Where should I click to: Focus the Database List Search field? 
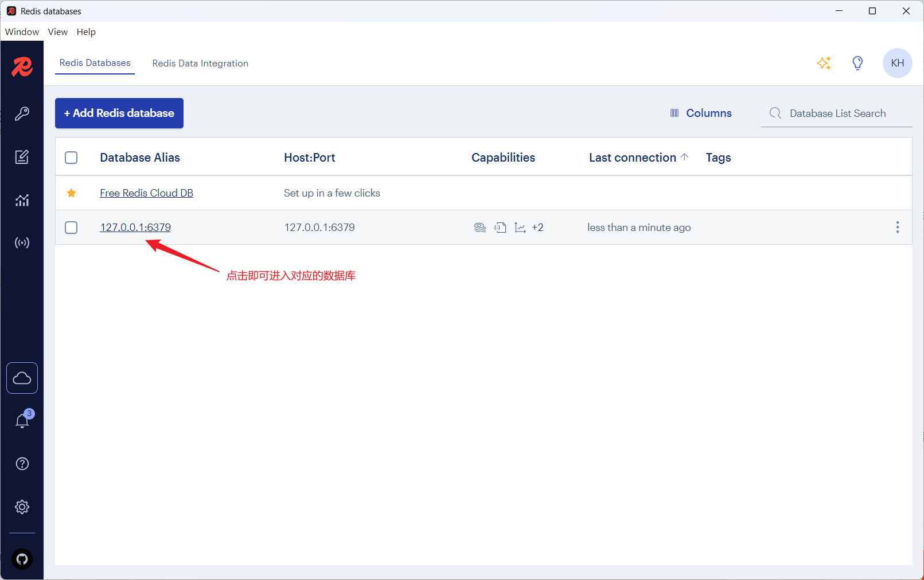pyautogui.click(x=837, y=113)
